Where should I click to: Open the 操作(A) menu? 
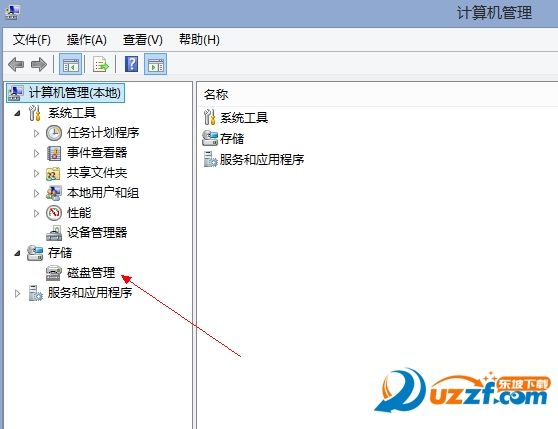click(x=86, y=39)
